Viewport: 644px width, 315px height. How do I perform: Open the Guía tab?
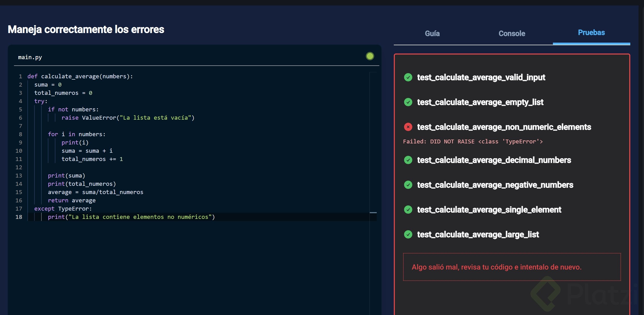[432, 33]
